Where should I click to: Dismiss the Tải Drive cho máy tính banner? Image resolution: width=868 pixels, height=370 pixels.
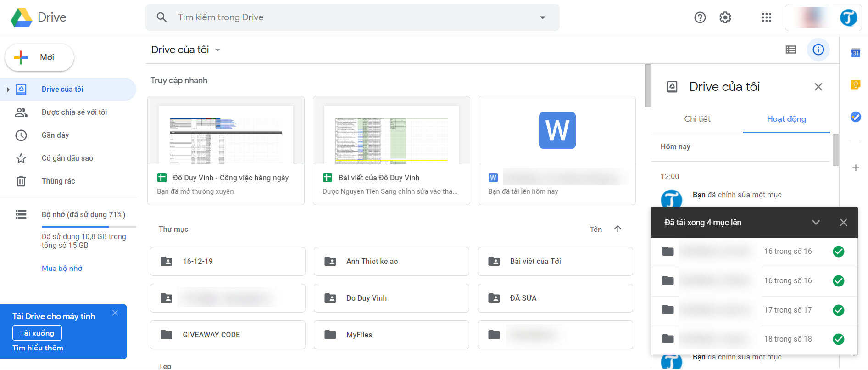[115, 313]
